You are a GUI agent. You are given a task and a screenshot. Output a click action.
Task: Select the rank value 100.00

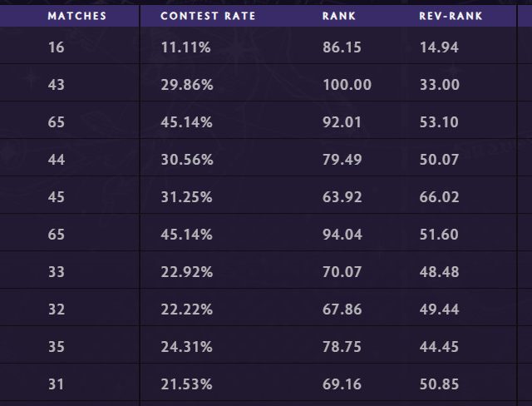pyautogui.click(x=347, y=85)
